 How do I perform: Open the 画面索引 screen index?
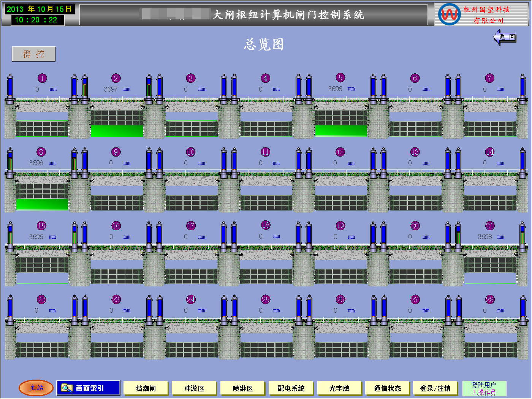(x=89, y=388)
